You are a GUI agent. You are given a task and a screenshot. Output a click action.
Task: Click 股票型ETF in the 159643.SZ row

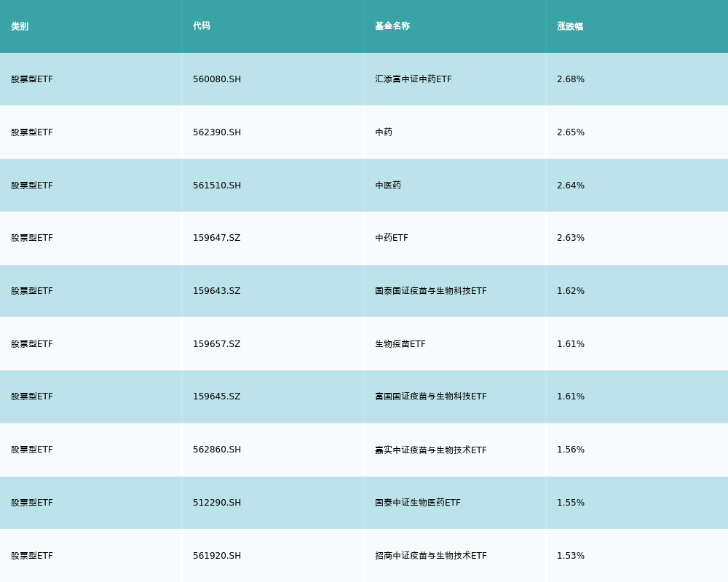click(x=32, y=291)
